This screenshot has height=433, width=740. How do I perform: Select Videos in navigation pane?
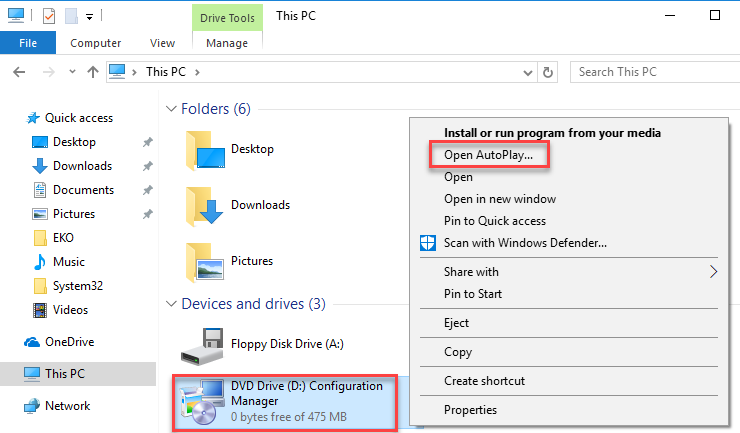tap(70, 310)
